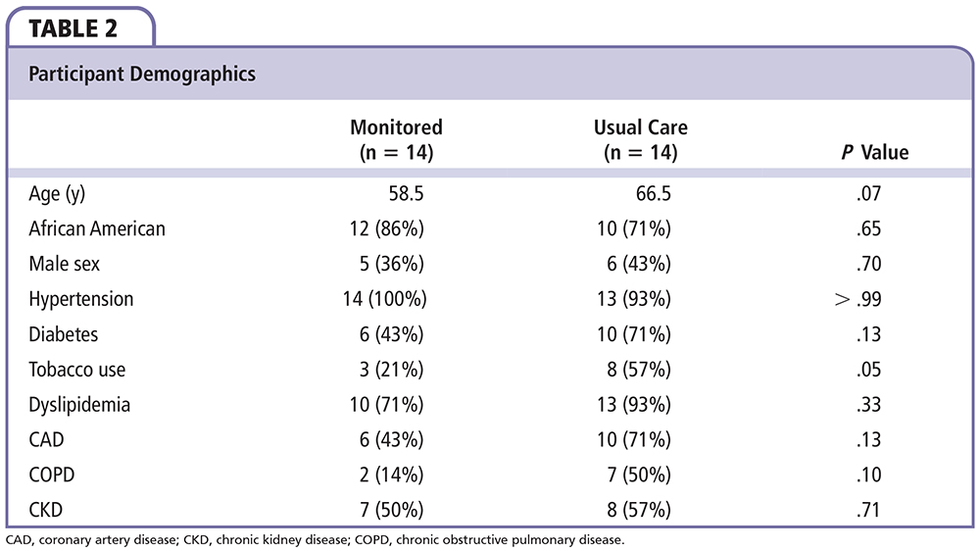This screenshot has width=980, height=551.
Task: Click the Dyslipidemia row label
Action: pos(79,405)
